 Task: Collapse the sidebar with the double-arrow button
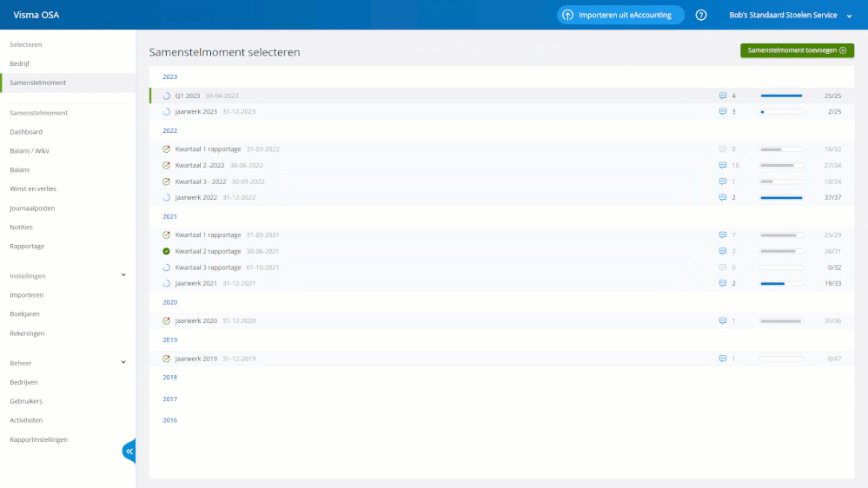129,452
